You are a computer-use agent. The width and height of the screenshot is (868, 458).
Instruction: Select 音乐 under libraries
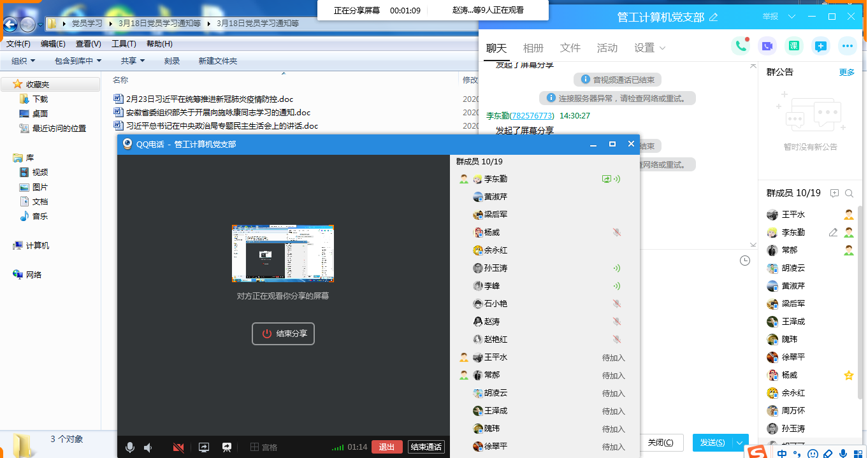[40, 217]
